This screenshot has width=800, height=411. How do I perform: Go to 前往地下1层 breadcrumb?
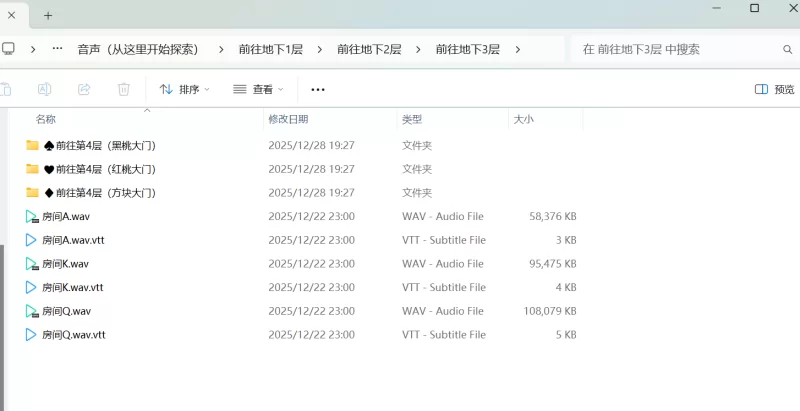click(x=270, y=49)
